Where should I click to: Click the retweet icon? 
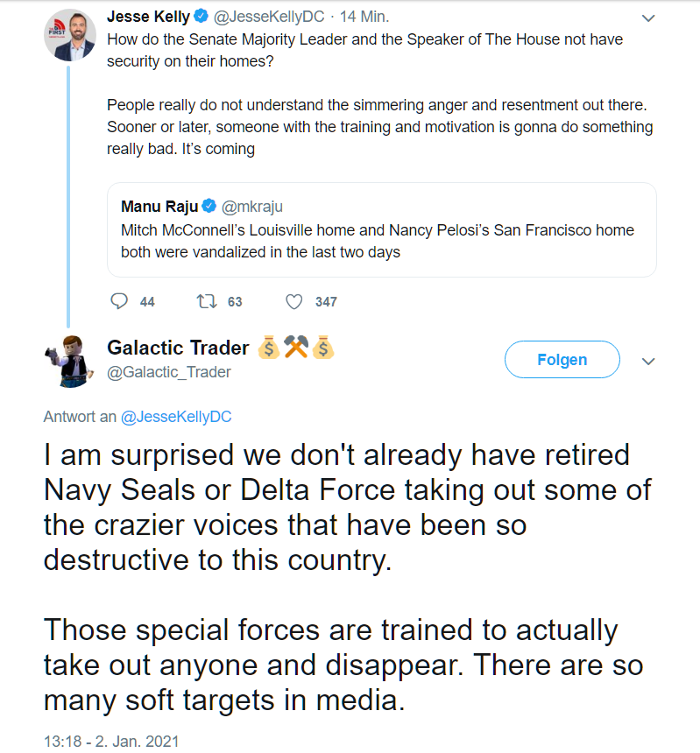206,301
